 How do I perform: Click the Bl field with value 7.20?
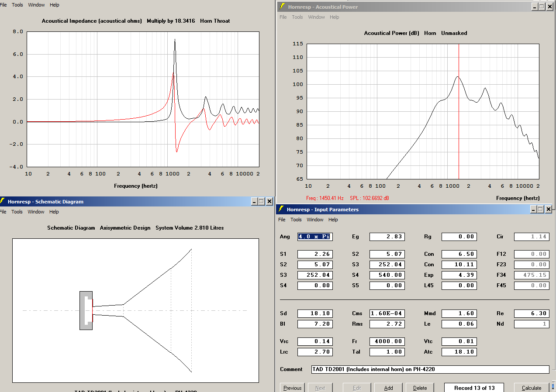[315, 324]
